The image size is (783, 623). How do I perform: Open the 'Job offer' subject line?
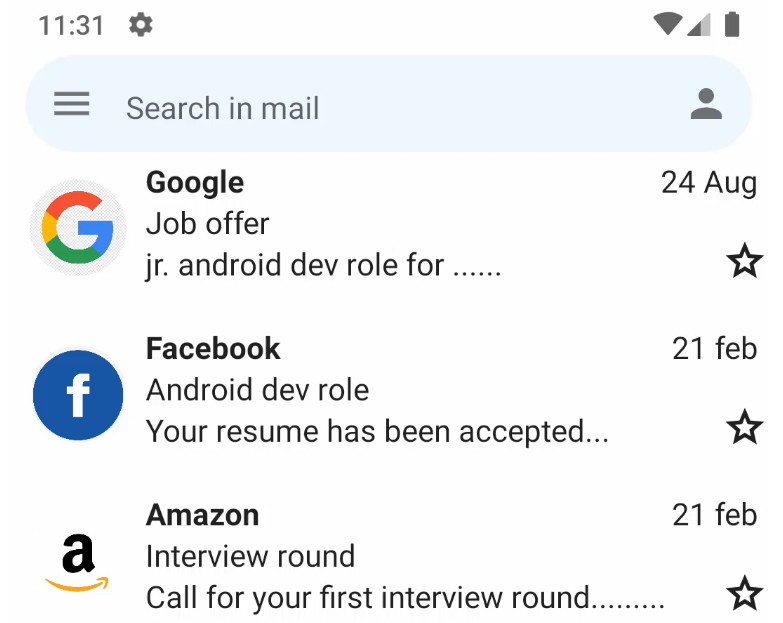click(207, 224)
